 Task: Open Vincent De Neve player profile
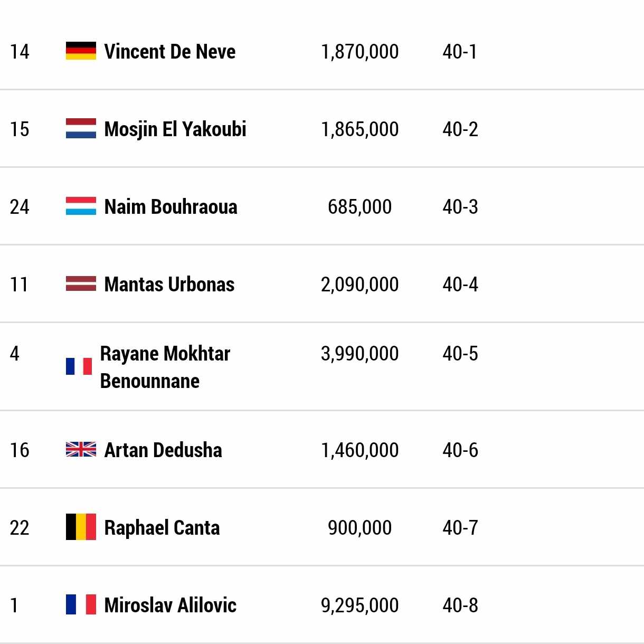tap(170, 52)
